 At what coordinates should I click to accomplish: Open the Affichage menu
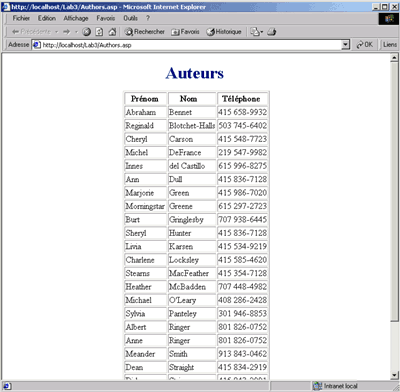coord(76,18)
